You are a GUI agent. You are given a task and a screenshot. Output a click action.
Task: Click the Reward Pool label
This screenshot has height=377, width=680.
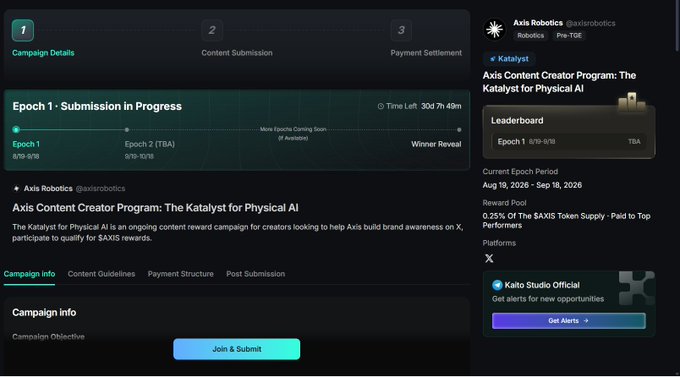504,203
